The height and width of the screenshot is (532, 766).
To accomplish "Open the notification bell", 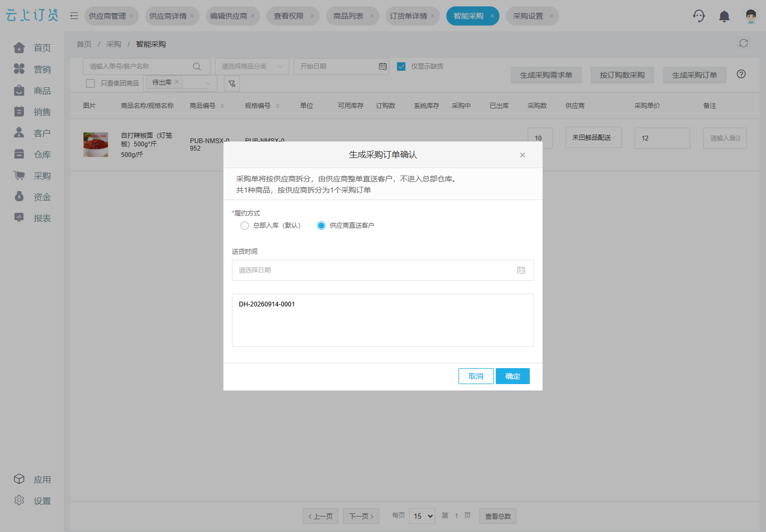I will pyautogui.click(x=725, y=16).
